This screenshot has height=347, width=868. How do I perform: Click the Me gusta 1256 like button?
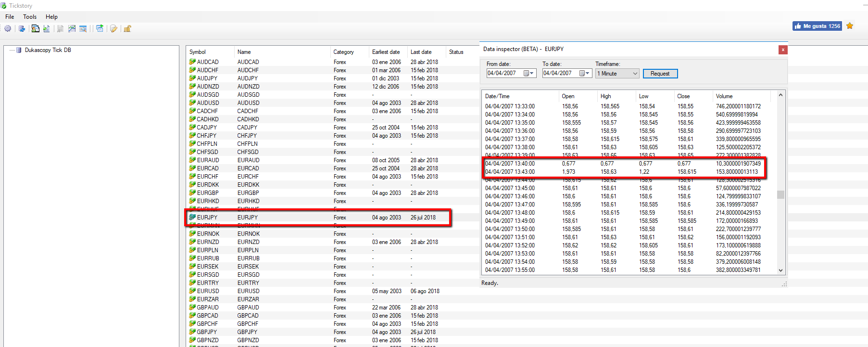[x=818, y=26]
